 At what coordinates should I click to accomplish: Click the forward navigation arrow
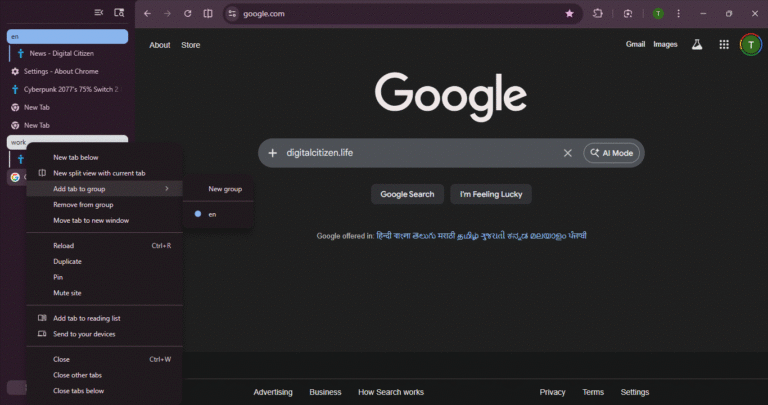168,14
